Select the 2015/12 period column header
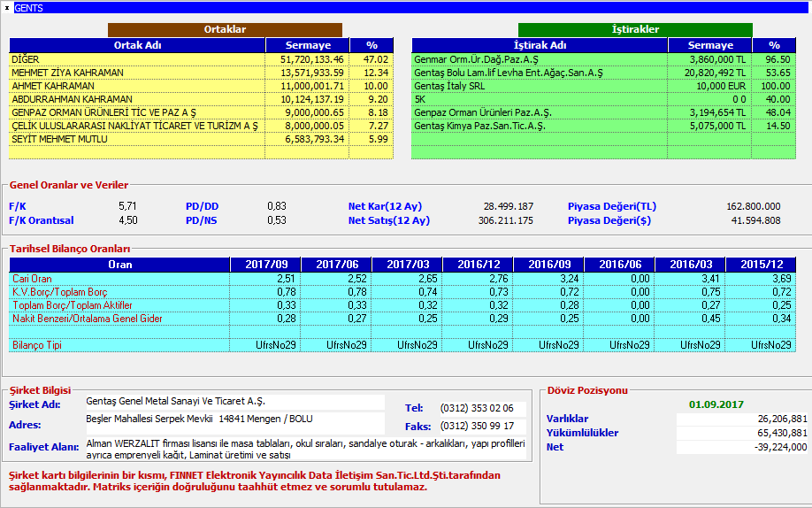The height and width of the screenshot is (508, 812). (762, 265)
